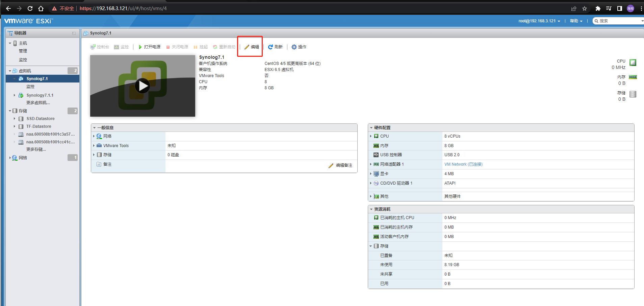
Task: Open the monitor toolbar item
Action: pyautogui.click(x=121, y=47)
